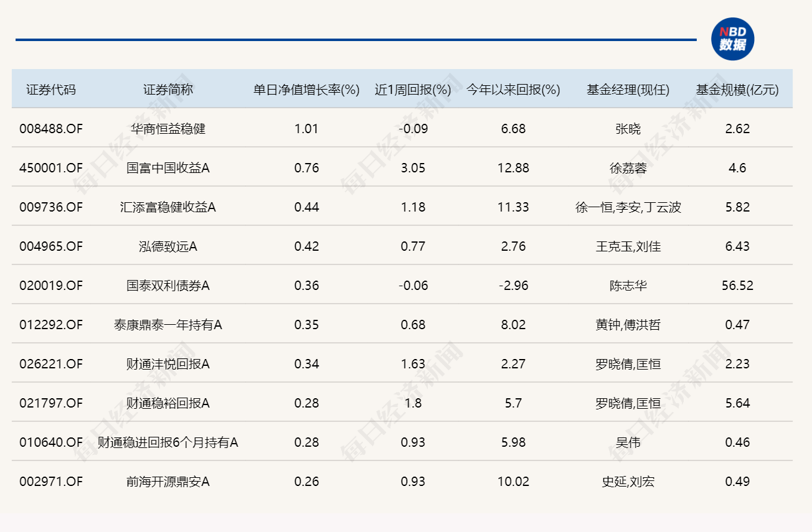The height and width of the screenshot is (532, 812).
Task: Click fund code 010640.OF
Action: pyautogui.click(x=51, y=442)
